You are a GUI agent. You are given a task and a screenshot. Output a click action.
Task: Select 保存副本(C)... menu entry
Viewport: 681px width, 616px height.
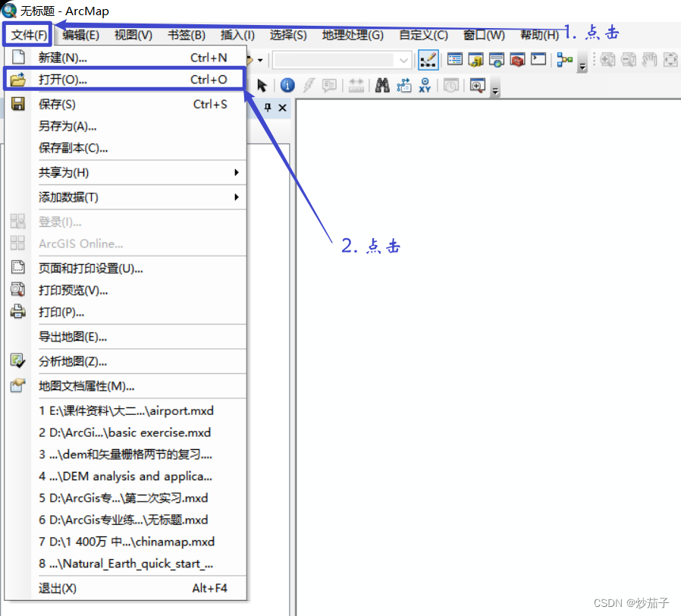point(125,148)
